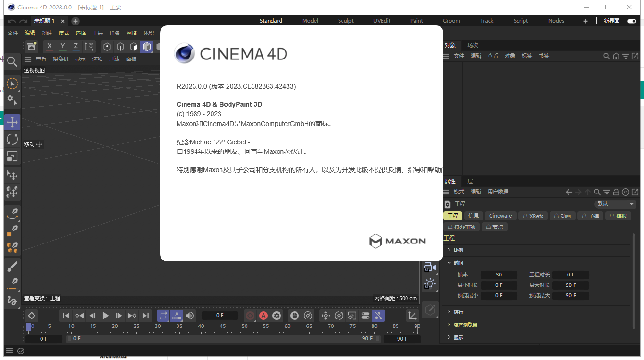Toggle Autokey with the red A button
Image resolution: width=644 pixels, height=360 pixels.
click(263, 315)
